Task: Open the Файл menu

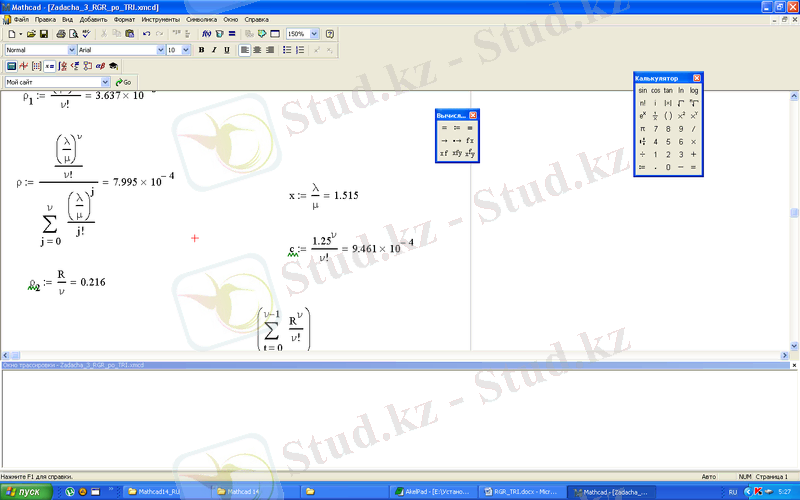Action: coord(21,19)
